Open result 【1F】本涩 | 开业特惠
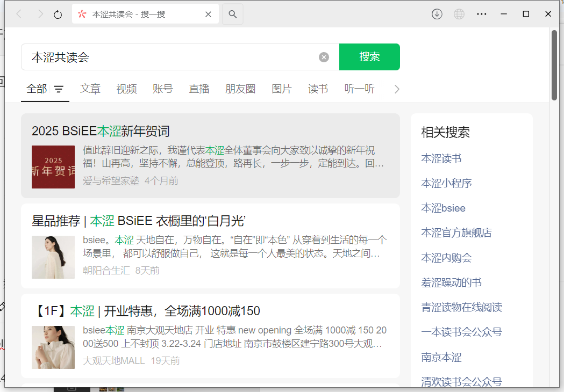Viewport: 564px width, 392px height. pos(147,311)
